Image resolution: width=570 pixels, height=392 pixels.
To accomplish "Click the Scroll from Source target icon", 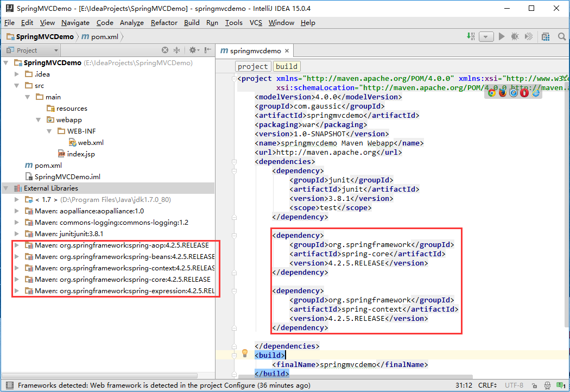I will 165,50.
